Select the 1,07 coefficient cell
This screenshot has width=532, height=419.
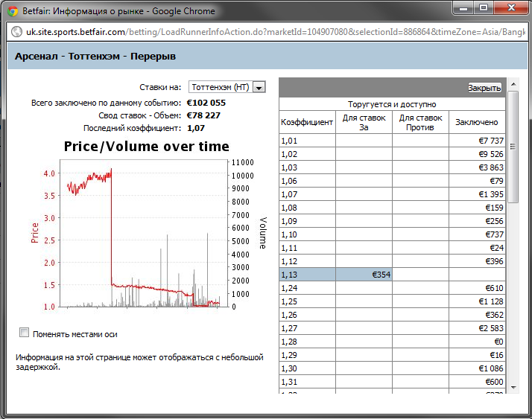point(308,194)
